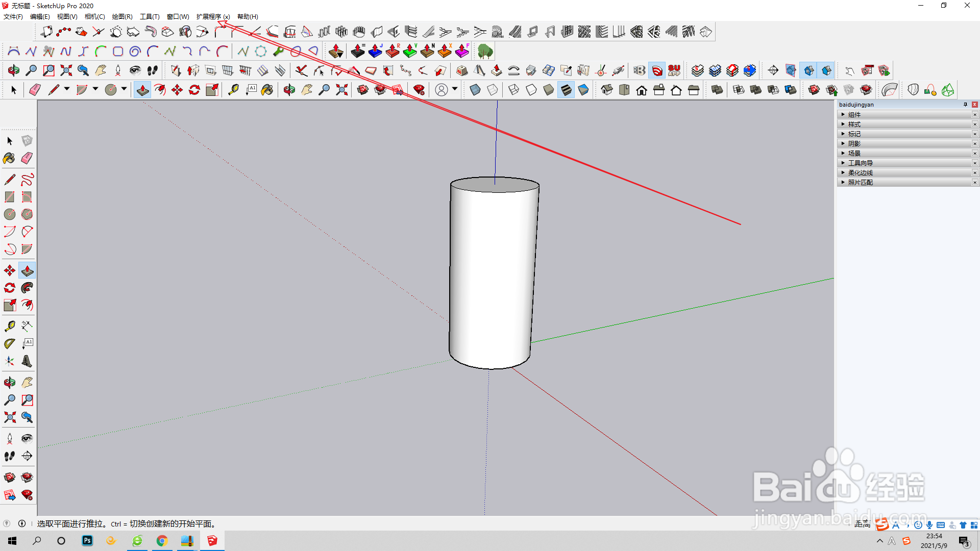Toggle the baidujingyan tray auto-hide pin
Viewport: 980px width, 551px height.
(965, 105)
